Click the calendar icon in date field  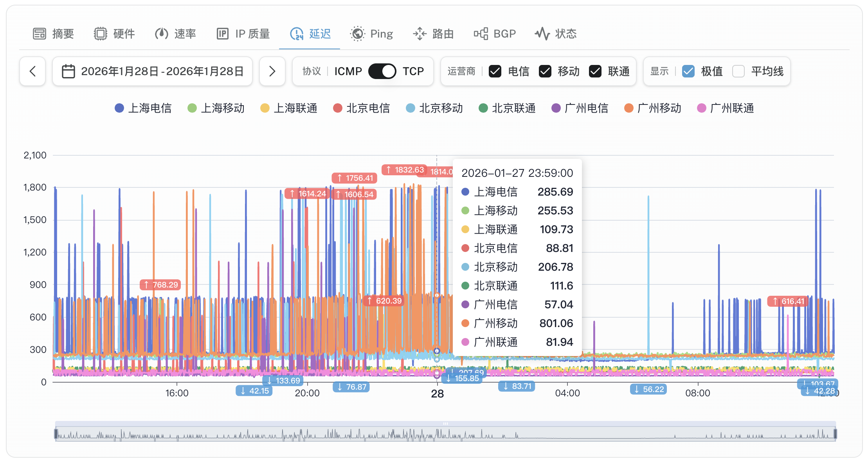tap(68, 71)
